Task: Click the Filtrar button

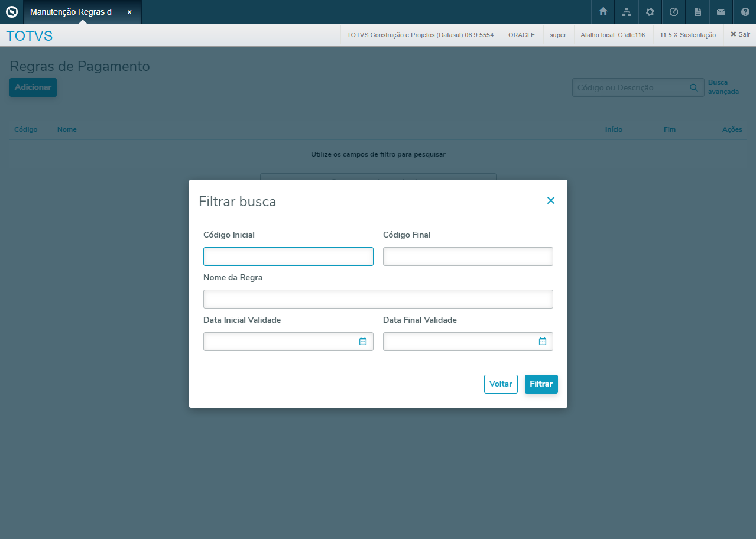Action: [541, 384]
